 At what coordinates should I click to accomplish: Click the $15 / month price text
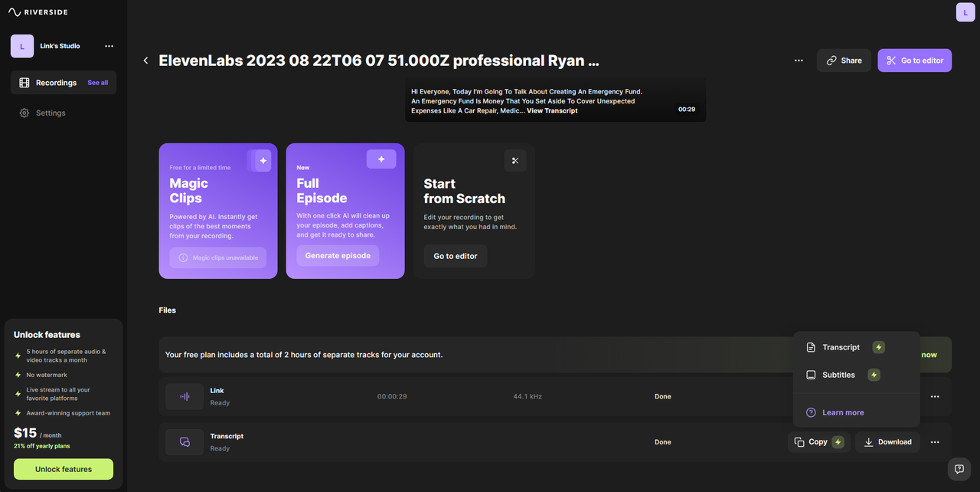pos(38,434)
